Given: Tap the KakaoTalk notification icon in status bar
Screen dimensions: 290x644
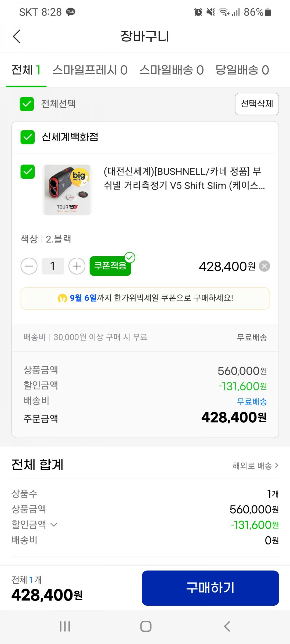Looking at the screenshot, I should point(71,12).
